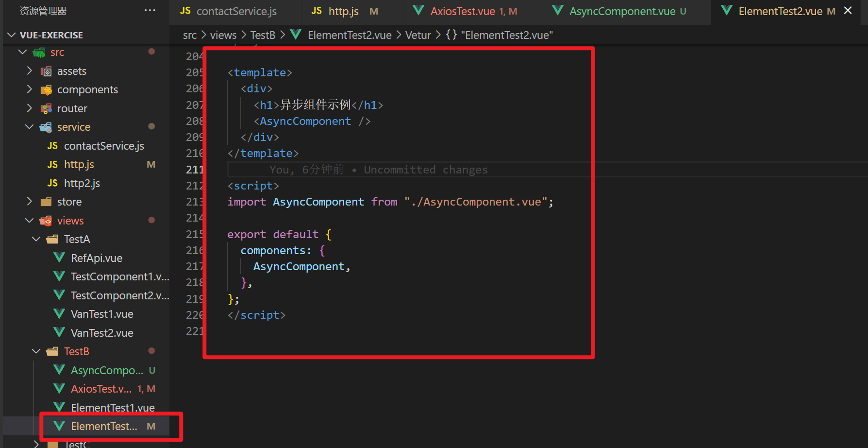Click "ElementTest2.vue" symbol breadcrumb
This screenshot has width=868, height=448.
[507, 35]
